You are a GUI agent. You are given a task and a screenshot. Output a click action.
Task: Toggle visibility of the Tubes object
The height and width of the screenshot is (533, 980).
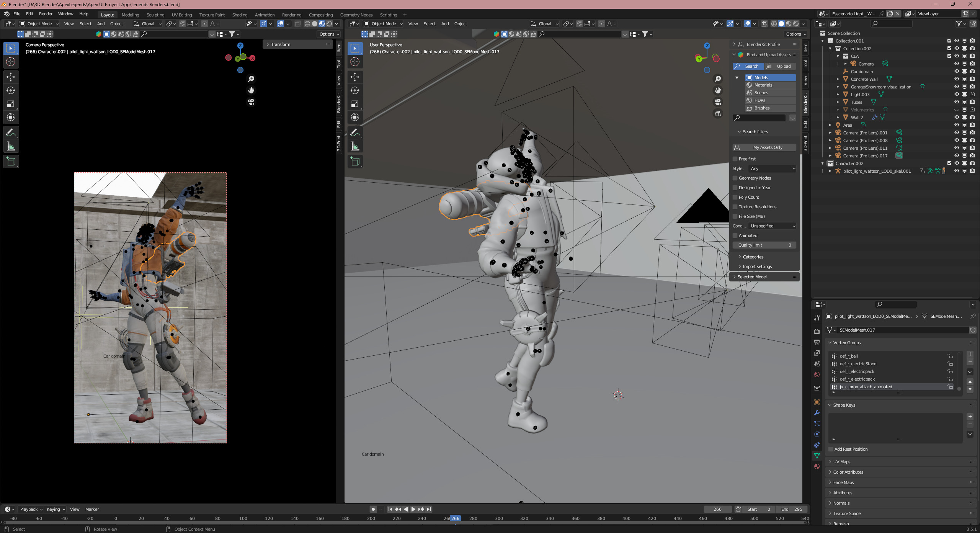pos(957,102)
